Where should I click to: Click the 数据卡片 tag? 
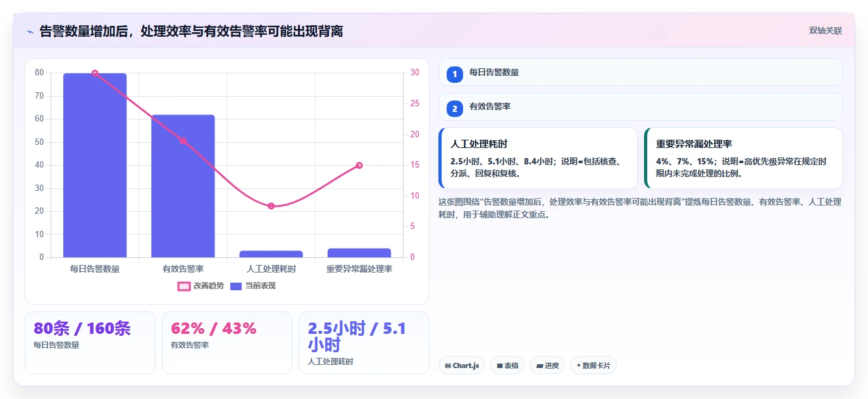point(593,365)
